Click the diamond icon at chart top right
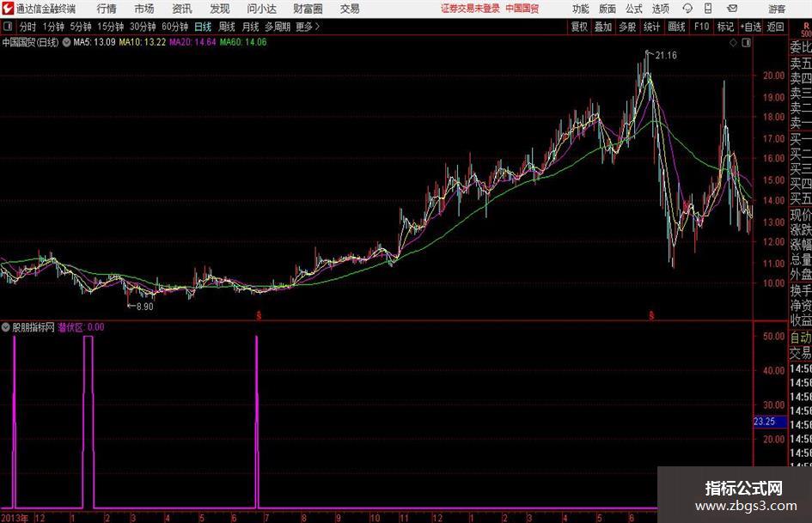 point(733,43)
